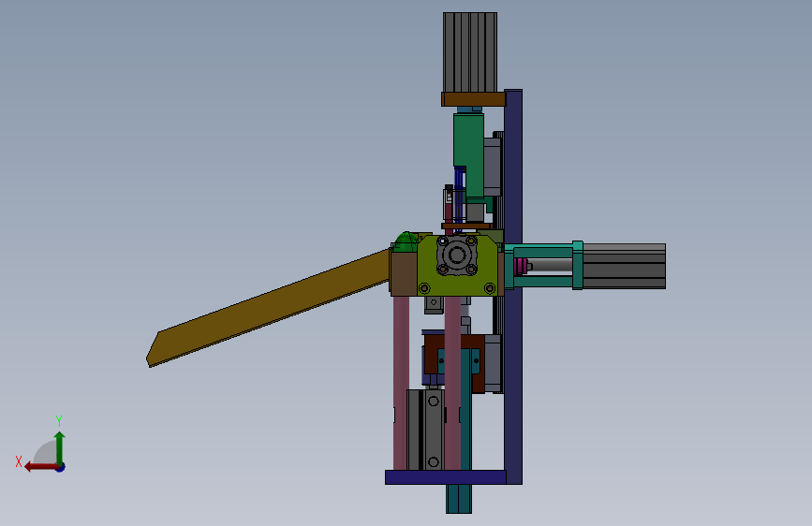Click the blue Z axis dot at triad origin
The width and height of the screenshot is (812, 526).
click(61, 467)
